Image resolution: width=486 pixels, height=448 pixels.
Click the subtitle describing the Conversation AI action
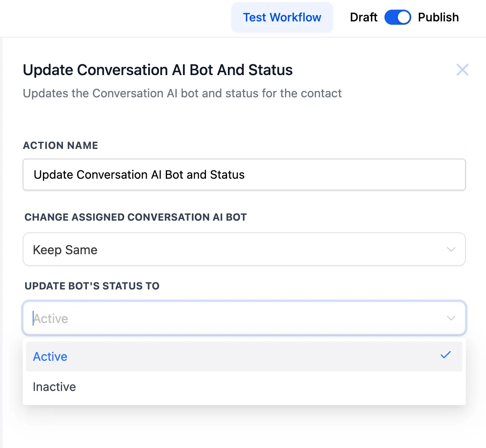182,93
